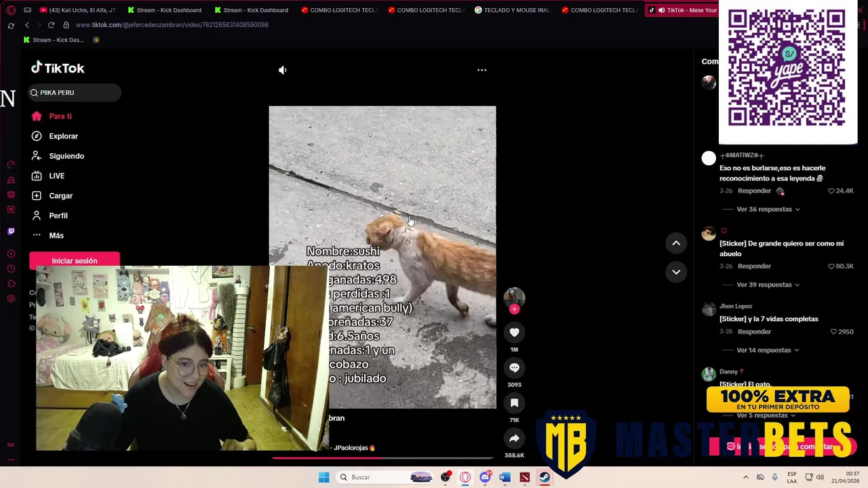Screen dimensions: 868x488
Task: Click the tiktok.com address bar URL
Action: [x=172, y=25]
